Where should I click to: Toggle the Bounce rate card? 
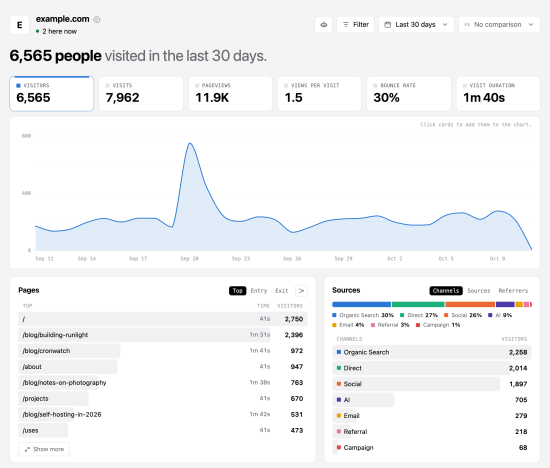coord(409,94)
